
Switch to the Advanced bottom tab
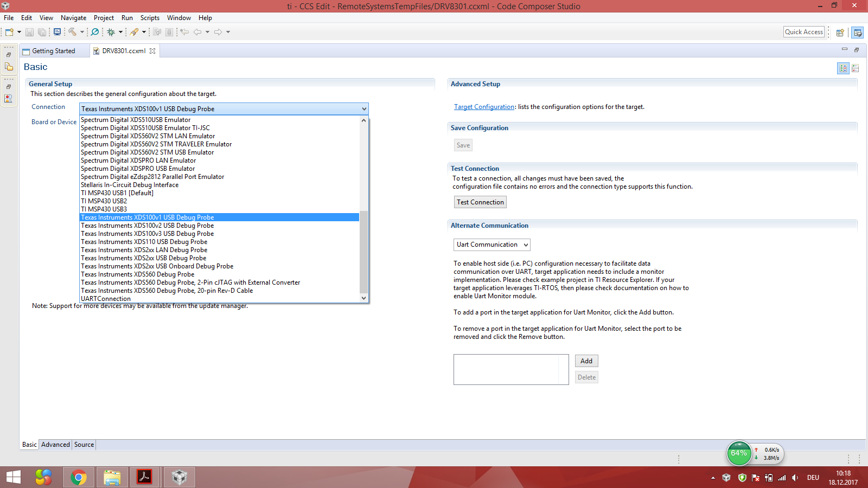(x=55, y=445)
